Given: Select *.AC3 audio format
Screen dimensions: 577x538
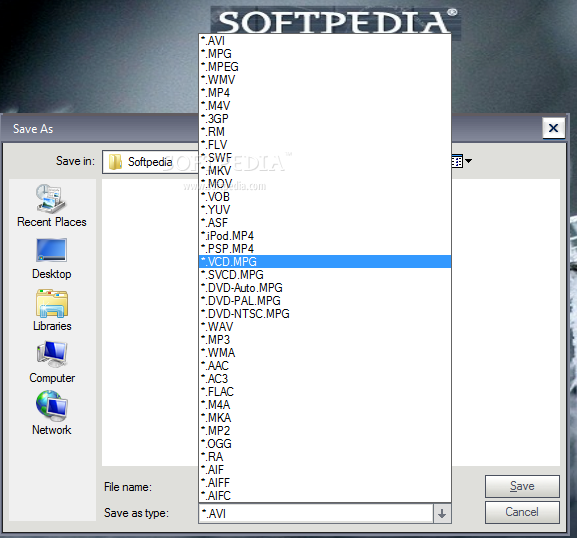Looking at the screenshot, I should tap(325, 379).
